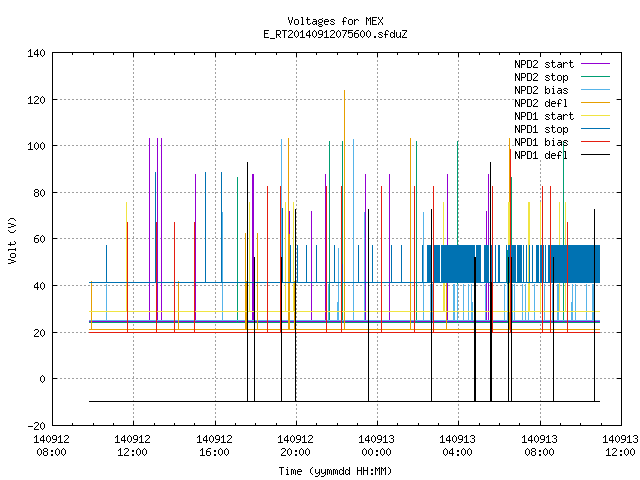This screenshot has height=480, width=640.
Task: Click the y-axis tick label 80
Action: click(x=39, y=193)
